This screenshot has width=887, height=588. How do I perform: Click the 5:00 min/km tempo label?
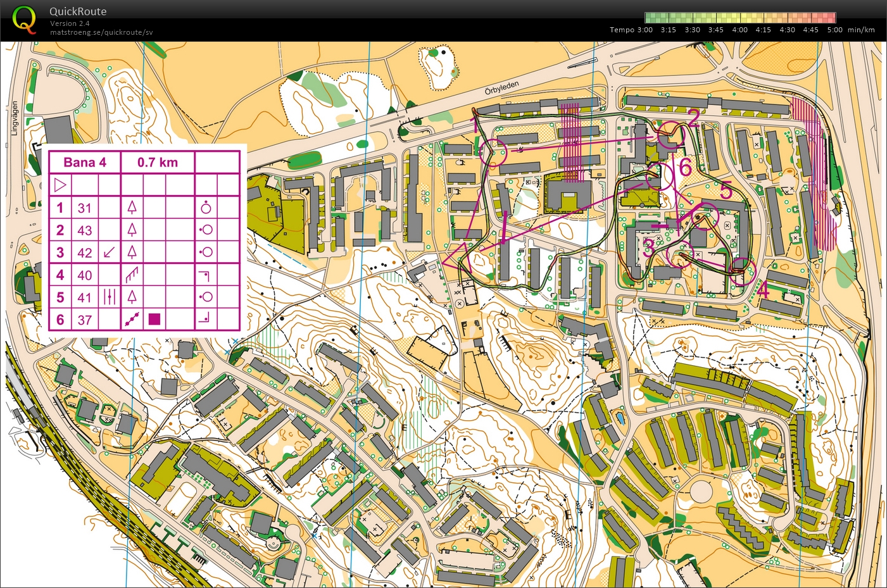851,30
